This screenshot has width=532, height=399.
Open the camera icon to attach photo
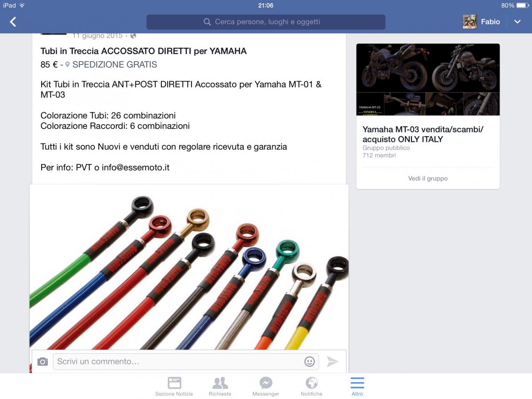tap(43, 362)
